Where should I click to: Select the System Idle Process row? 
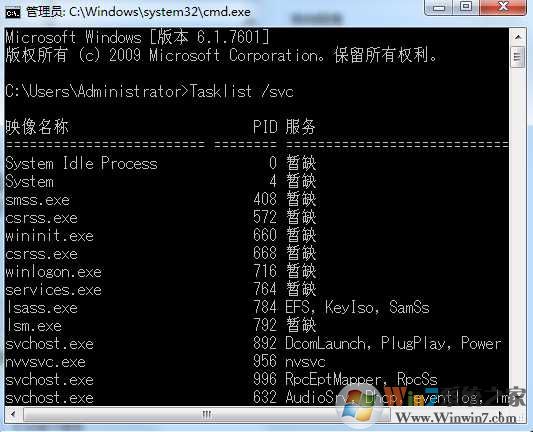coord(160,163)
